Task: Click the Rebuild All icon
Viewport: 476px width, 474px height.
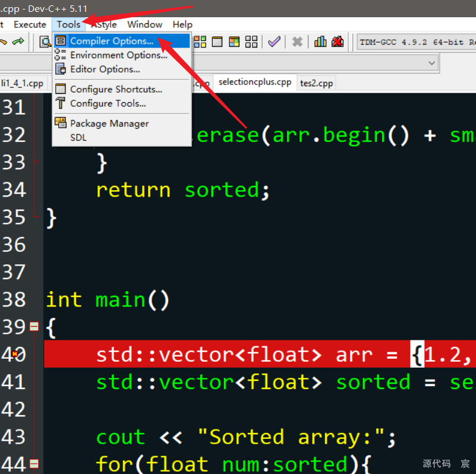Action: click(x=251, y=42)
